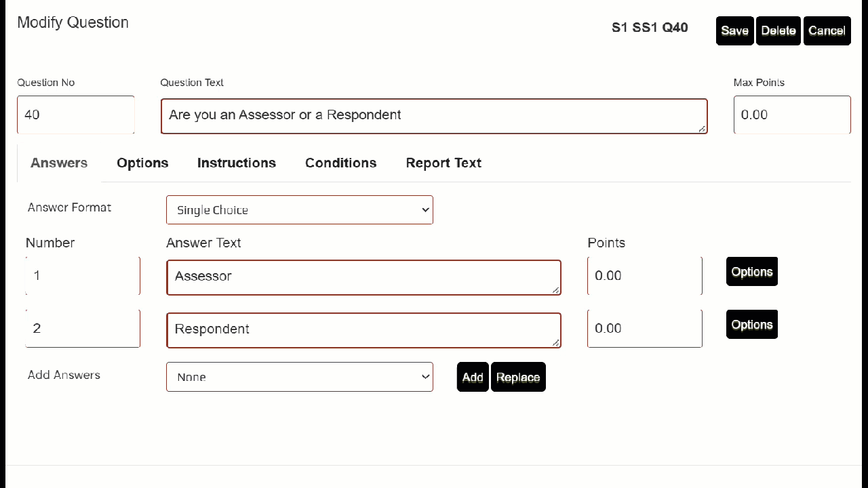
Task: Click the Add answers button
Action: (473, 377)
